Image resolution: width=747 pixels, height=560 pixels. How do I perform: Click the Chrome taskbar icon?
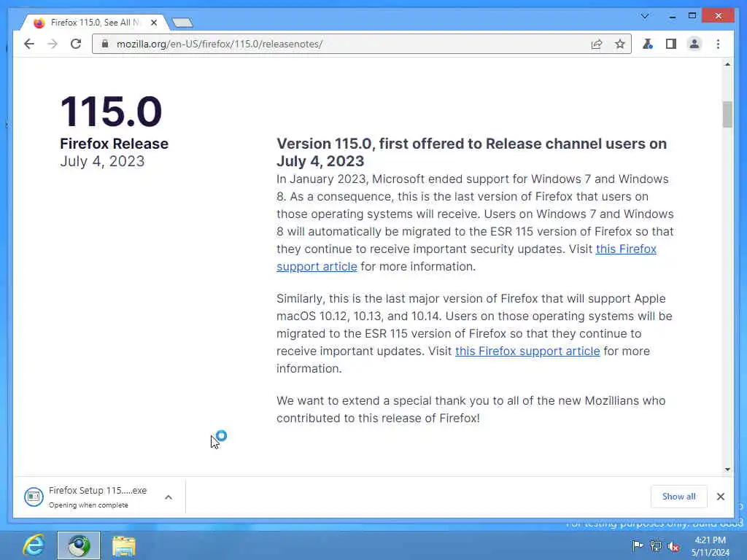pyautogui.click(x=79, y=545)
